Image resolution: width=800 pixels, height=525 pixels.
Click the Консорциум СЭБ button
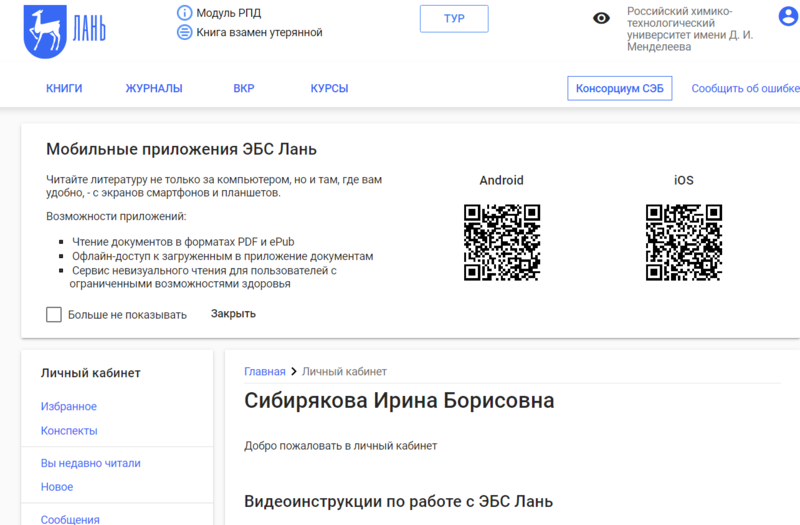coord(619,88)
